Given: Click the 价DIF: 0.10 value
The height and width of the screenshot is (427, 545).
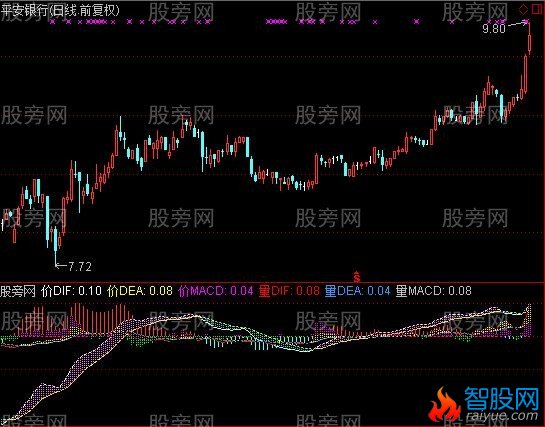Looking at the screenshot, I should pos(71,291).
